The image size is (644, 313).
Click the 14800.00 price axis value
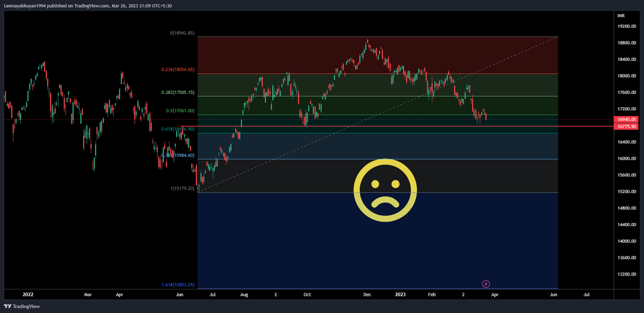pos(626,208)
